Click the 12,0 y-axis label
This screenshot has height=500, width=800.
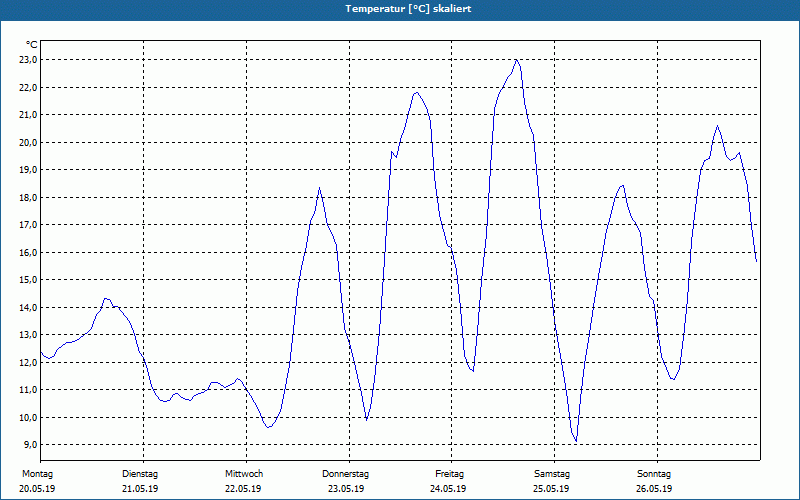tap(29, 362)
